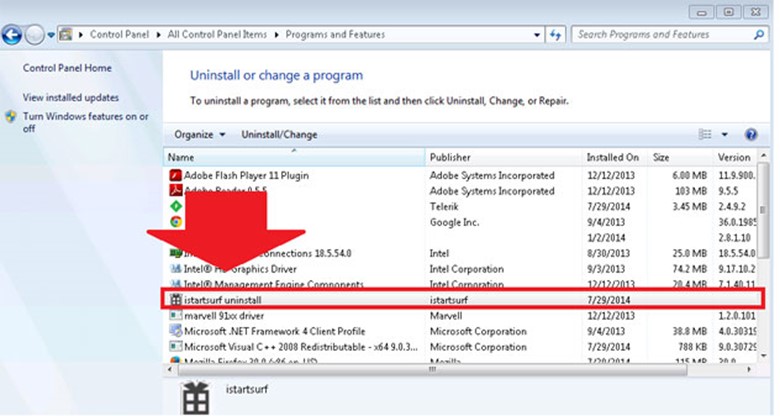Click the marvell 91xx driver icon
The width and height of the screenshot is (780, 416).
pos(176,315)
